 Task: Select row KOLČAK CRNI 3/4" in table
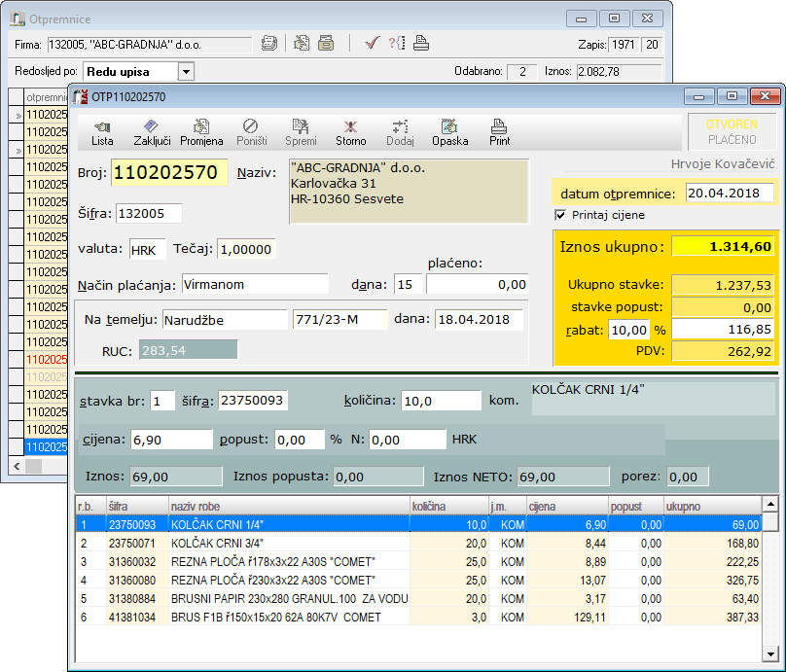[418, 544]
